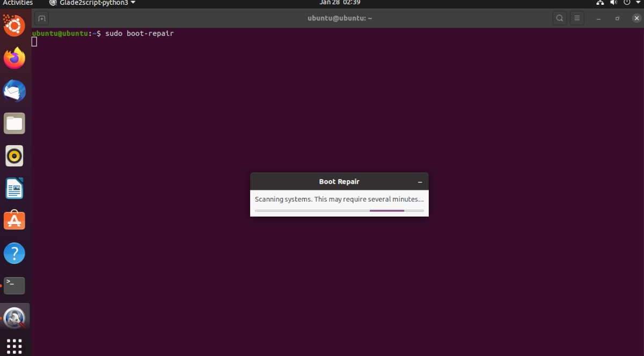Click the Boot Repair dialog title
644x356 pixels.
click(x=339, y=182)
